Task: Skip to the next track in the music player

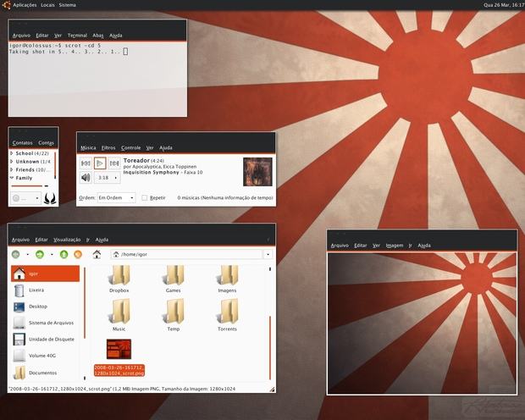Action: point(114,163)
